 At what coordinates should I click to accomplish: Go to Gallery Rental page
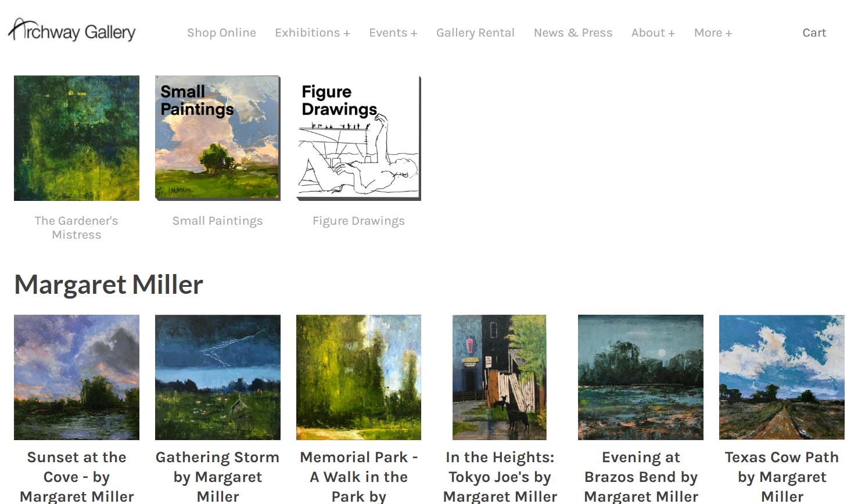click(x=475, y=33)
